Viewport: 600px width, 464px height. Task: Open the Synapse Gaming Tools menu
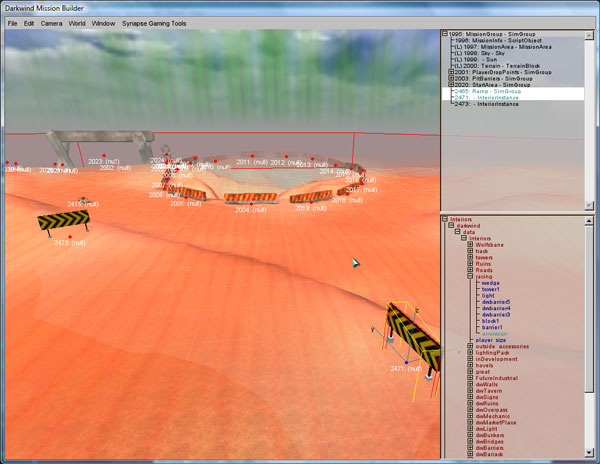tap(154, 22)
